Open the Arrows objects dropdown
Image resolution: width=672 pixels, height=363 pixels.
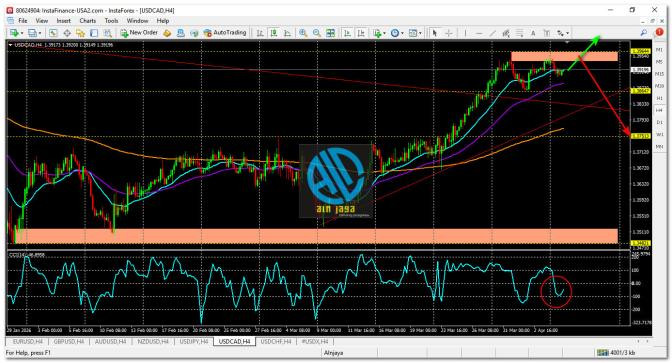tap(563, 33)
